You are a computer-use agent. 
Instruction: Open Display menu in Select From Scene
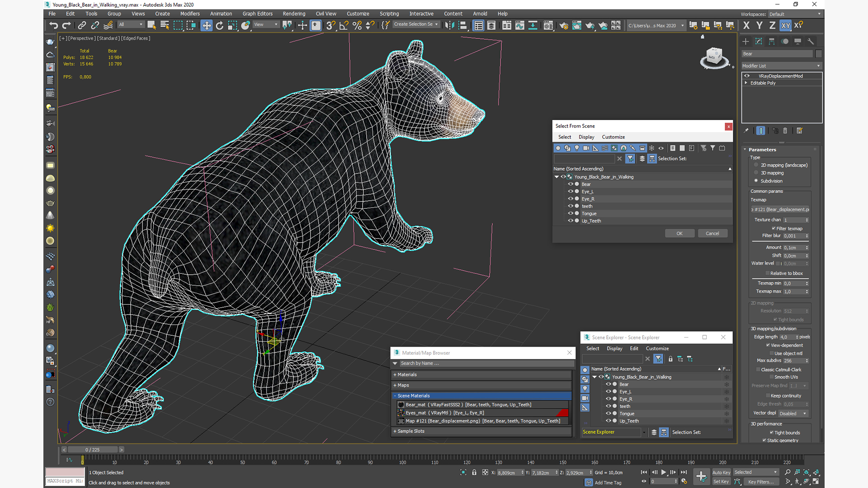pos(586,137)
